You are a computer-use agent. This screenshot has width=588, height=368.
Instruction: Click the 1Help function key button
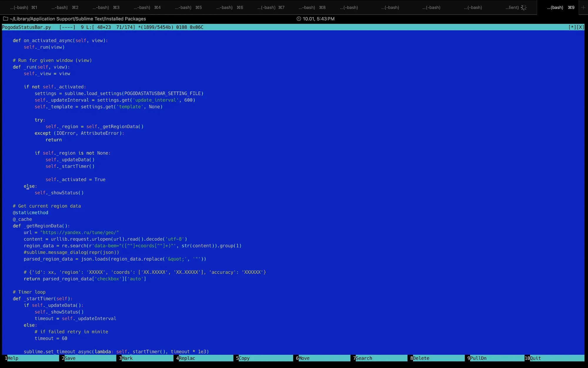32,358
